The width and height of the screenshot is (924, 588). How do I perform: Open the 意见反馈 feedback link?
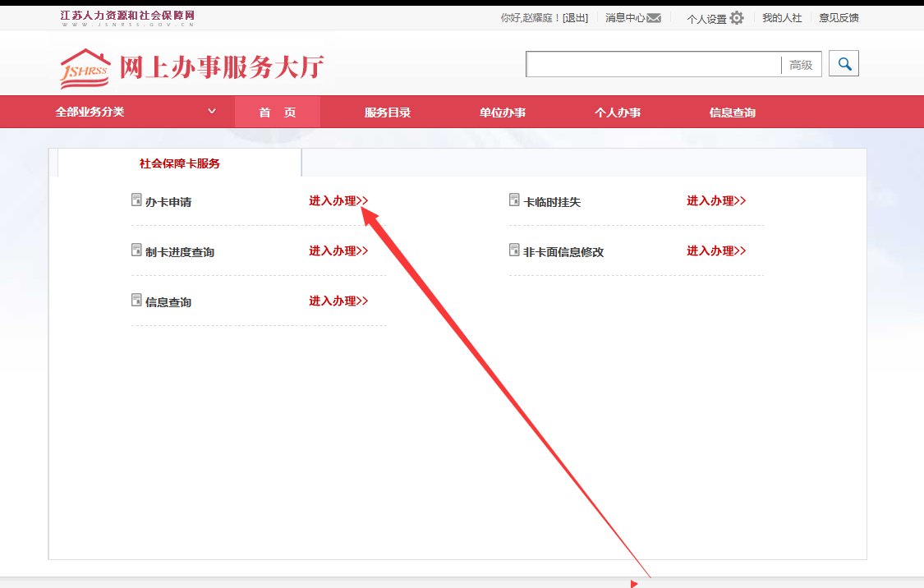(x=839, y=16)
